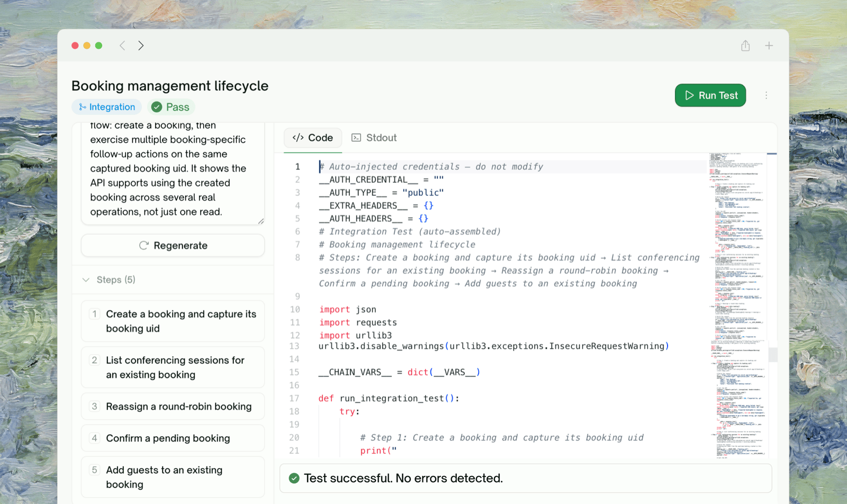Click the forward navigation arrow
The image size is (847, 504).
click(x=141, y=46)
